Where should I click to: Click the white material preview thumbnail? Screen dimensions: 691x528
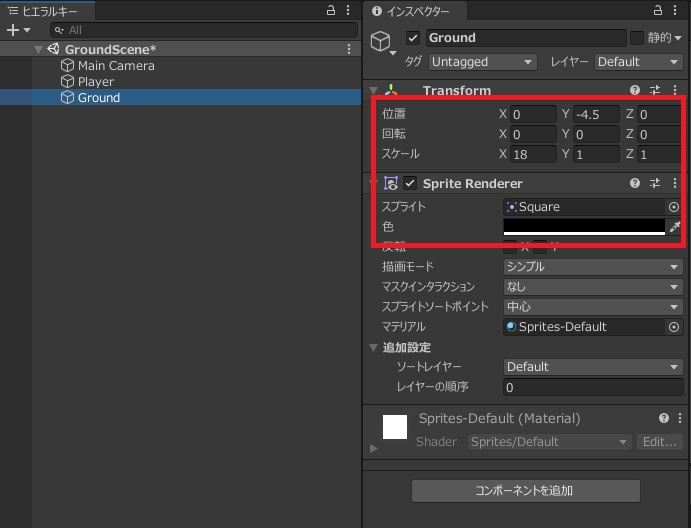tap(394, 427)
